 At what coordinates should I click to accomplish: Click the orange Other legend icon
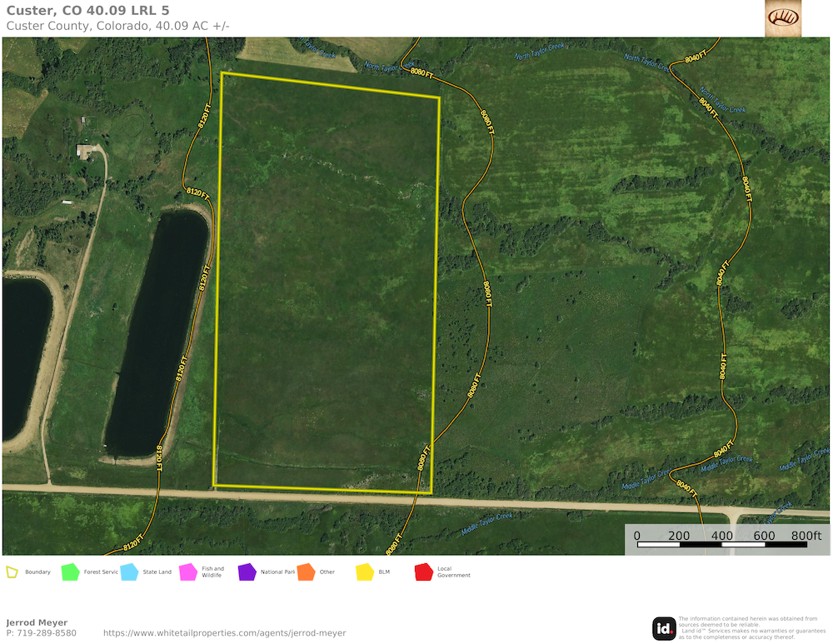[306, 572]
